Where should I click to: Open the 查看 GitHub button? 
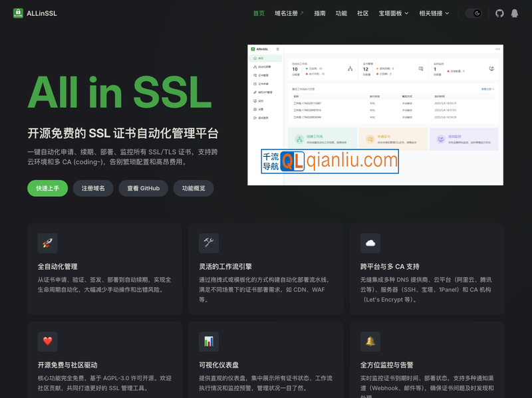click(x=143, y=188)
